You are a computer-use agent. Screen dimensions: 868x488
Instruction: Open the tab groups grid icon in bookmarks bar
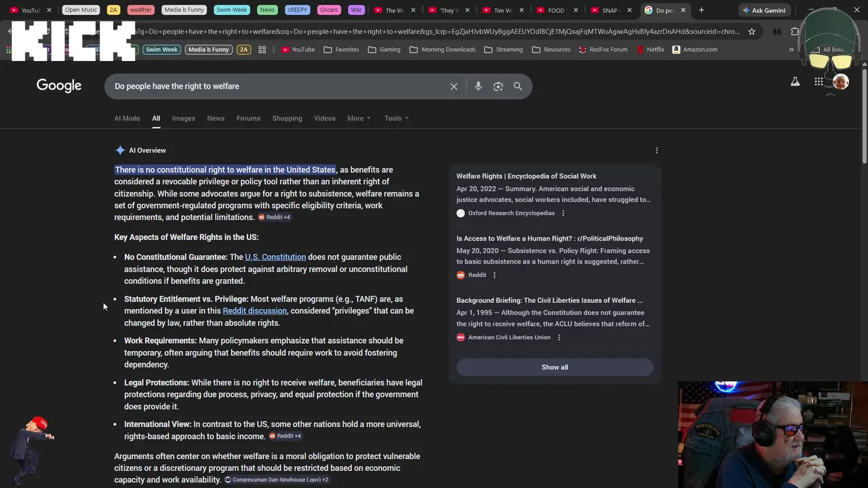262,49
